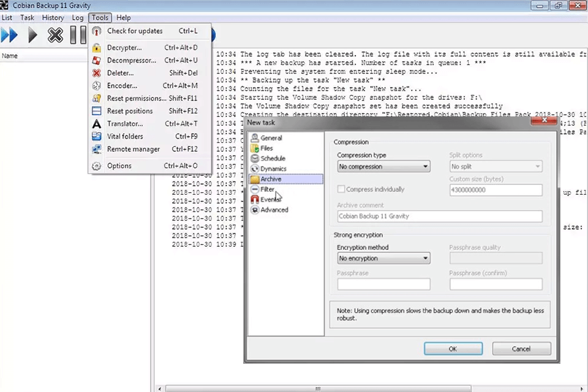Viewport: 588px width, 392px height.
Task: Open the Split options dropdown
Action: [496, 167]
